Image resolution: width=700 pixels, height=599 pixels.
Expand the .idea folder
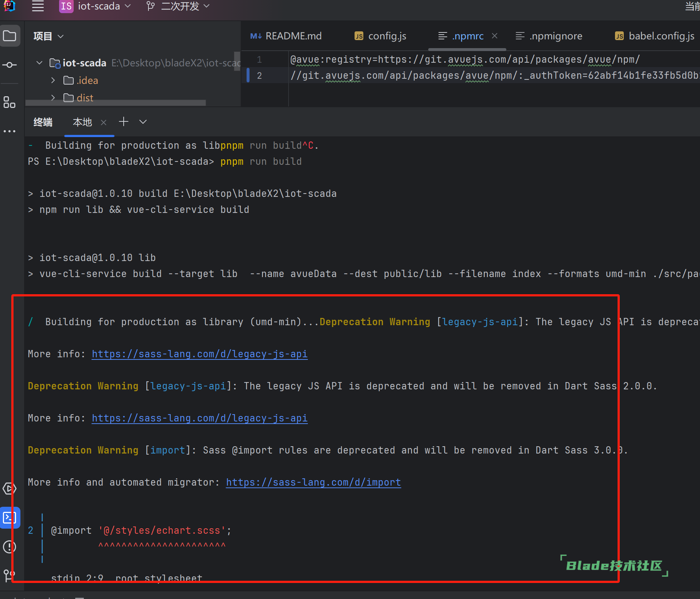click(53, 80)
